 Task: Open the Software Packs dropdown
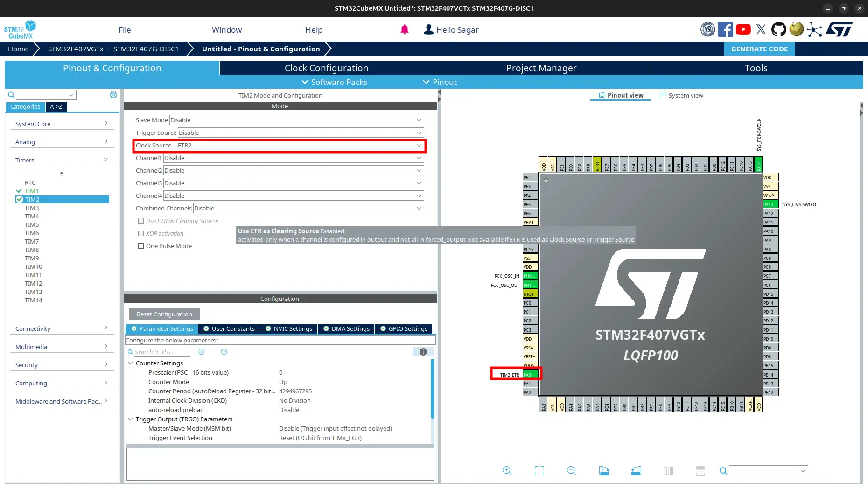334,82
